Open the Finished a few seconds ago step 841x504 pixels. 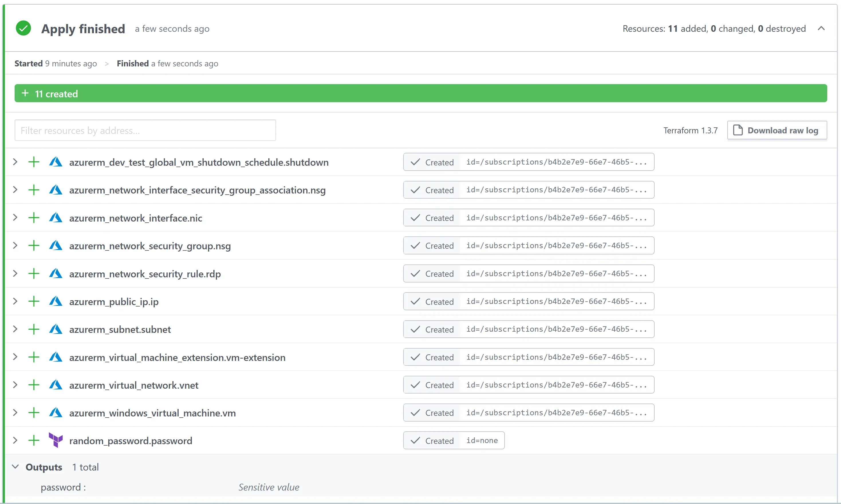point(167,63)
